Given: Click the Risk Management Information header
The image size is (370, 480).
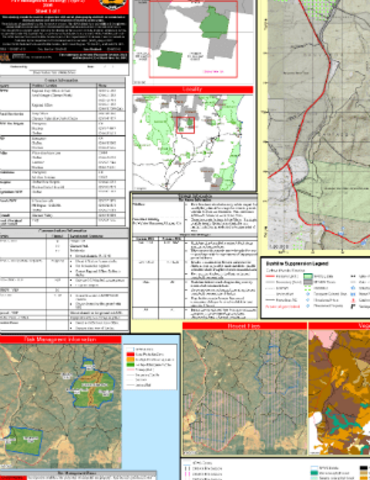Looking at the screenshot, I should [60, 339].
